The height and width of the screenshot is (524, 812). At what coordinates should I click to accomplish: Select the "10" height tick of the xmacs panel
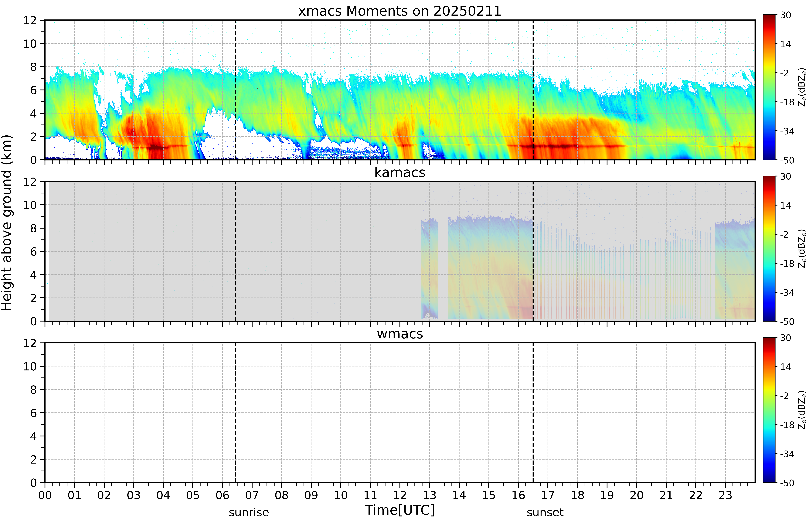[x=30, y=44]
